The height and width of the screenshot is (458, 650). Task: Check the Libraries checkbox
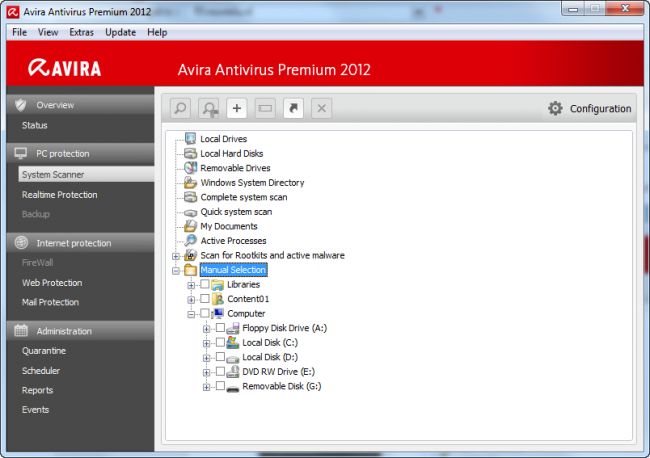(205, 284)
